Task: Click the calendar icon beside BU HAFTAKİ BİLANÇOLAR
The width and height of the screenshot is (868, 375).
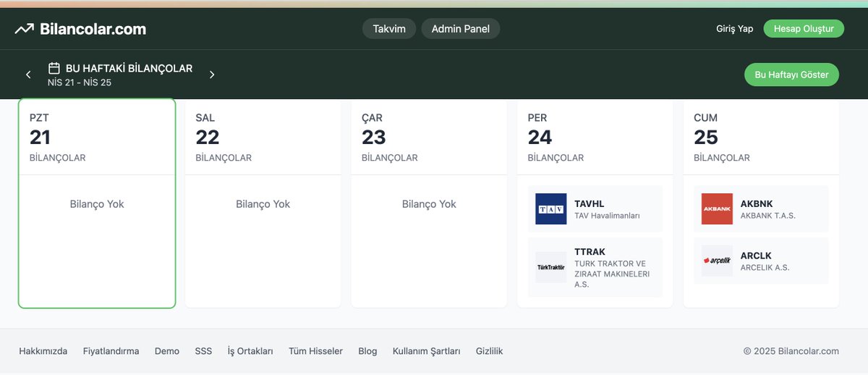Action: (54, 68)
